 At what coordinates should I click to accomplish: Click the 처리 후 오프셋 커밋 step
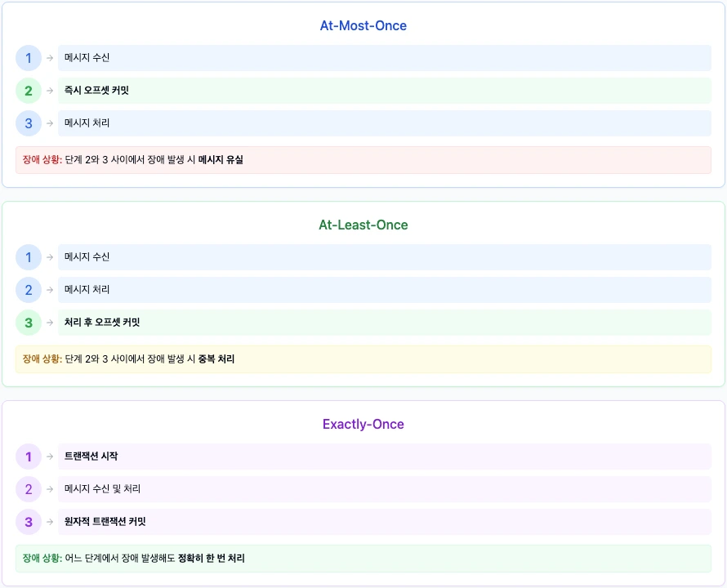point(385,323)
